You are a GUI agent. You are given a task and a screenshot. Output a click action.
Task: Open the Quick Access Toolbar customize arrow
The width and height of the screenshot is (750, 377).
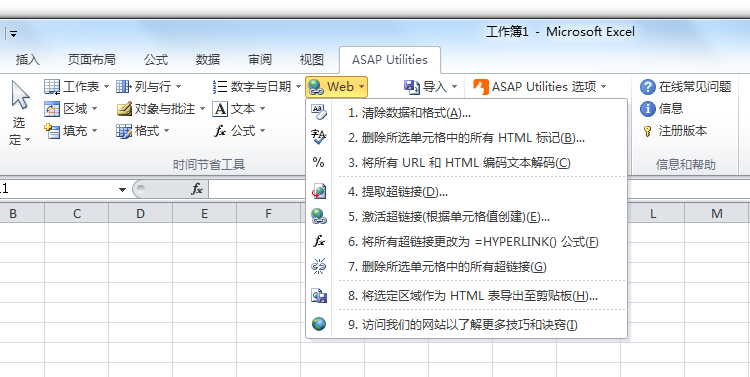point(13,34)
